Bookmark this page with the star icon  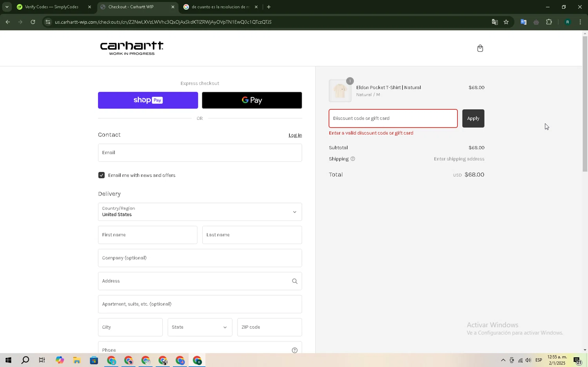tap(506, 22)
